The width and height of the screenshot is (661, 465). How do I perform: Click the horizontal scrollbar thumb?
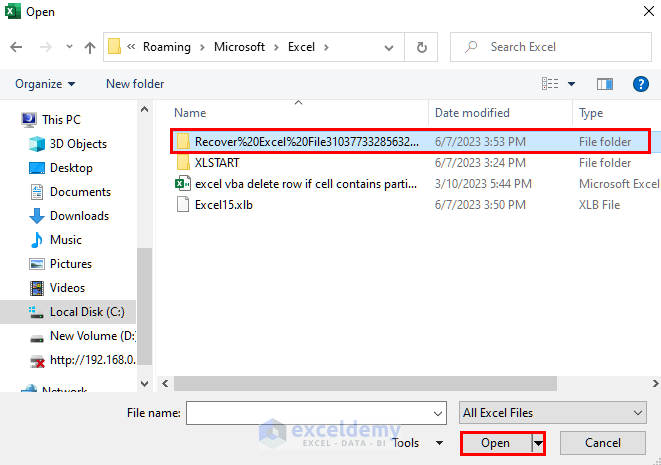point(365,383)
